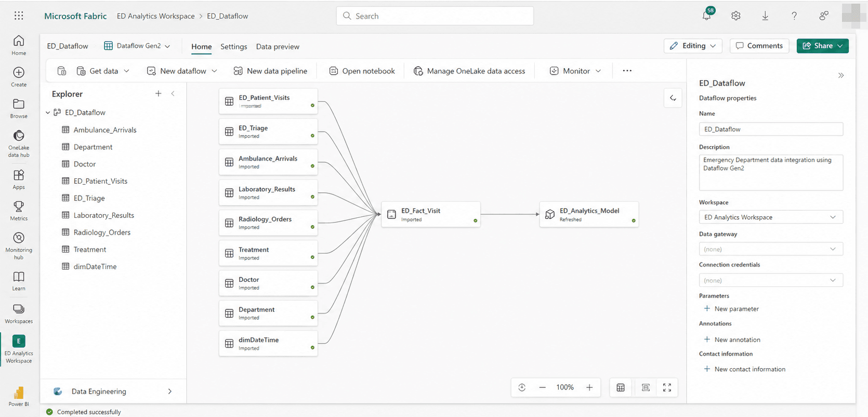Add New contact information
868x417 pixels.
744,369
